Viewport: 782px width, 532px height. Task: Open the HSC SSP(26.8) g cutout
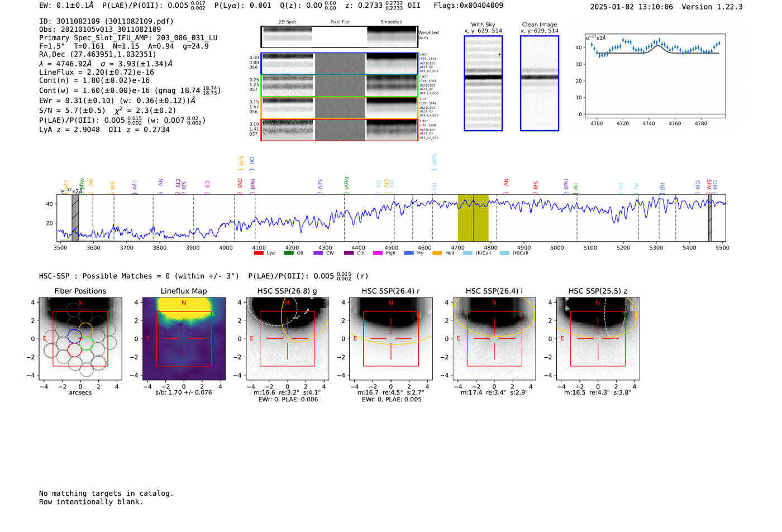tap(287, 339)
